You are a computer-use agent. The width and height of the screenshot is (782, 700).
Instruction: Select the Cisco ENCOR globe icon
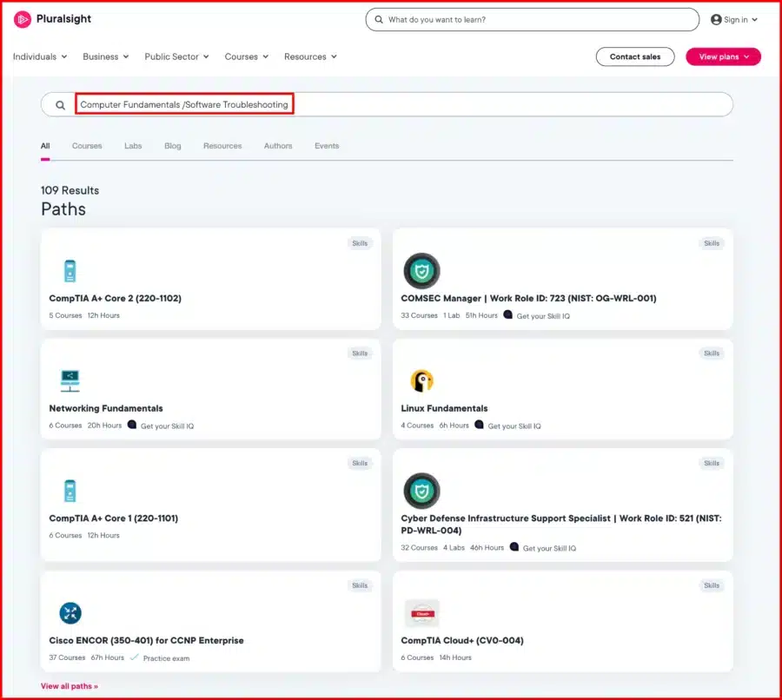pos(70,612)
